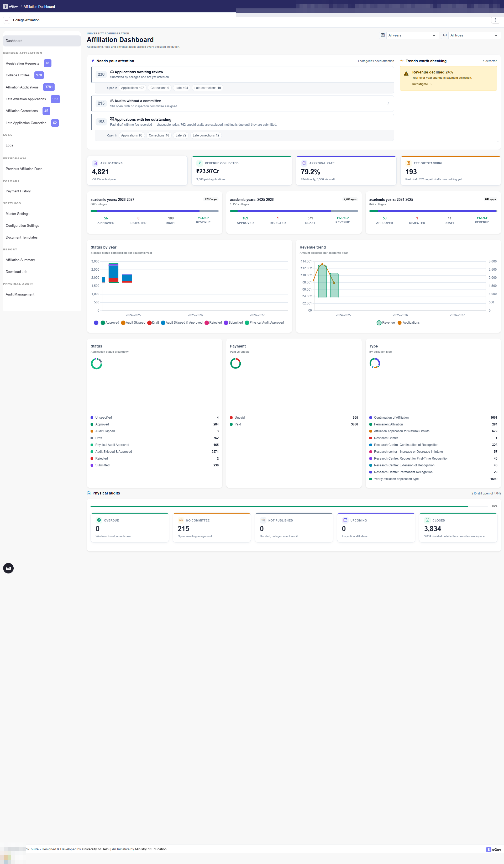Image resolution: width=504 pixels, height=864 pixels.
Task: Click the hourglass icon on the Fee Outstanding card
Action: pos(409,163)
